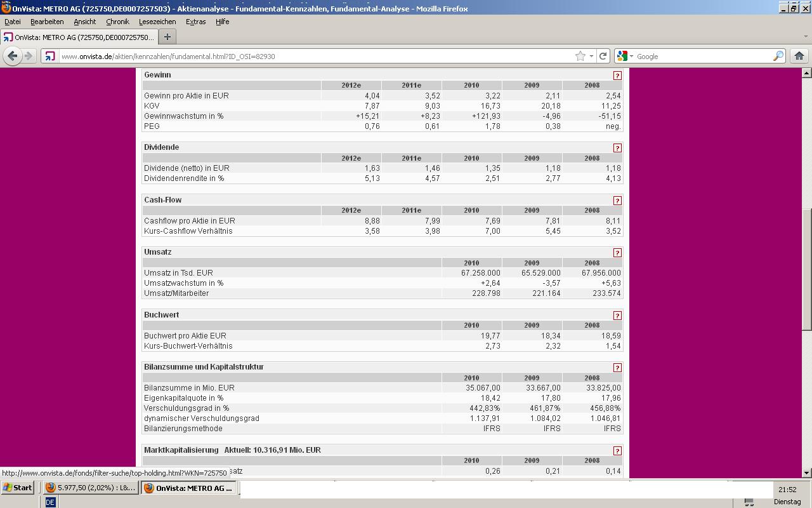Open the Bearbeiten menu

(47, 22)
